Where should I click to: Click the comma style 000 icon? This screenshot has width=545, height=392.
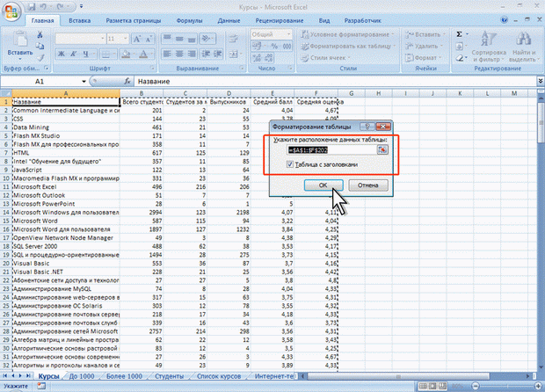pos(287,47)
